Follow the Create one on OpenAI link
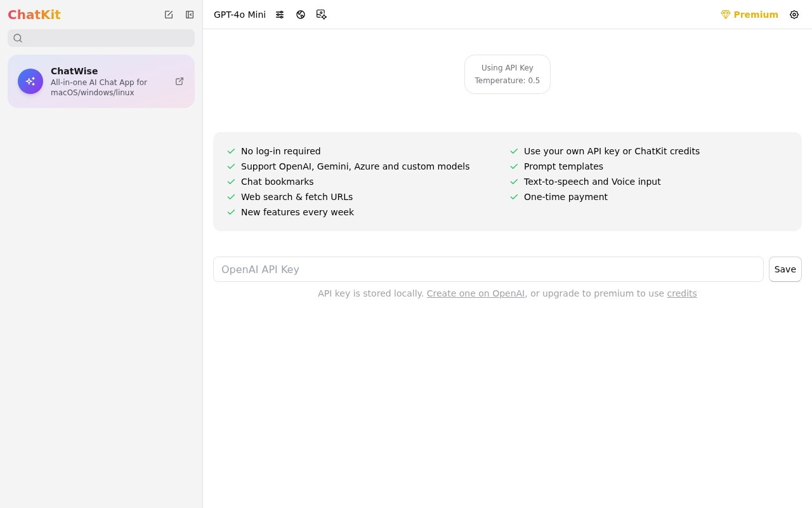The width and height of the screenshot is (812, 508). pyautogui.click(x=476, y=293)
